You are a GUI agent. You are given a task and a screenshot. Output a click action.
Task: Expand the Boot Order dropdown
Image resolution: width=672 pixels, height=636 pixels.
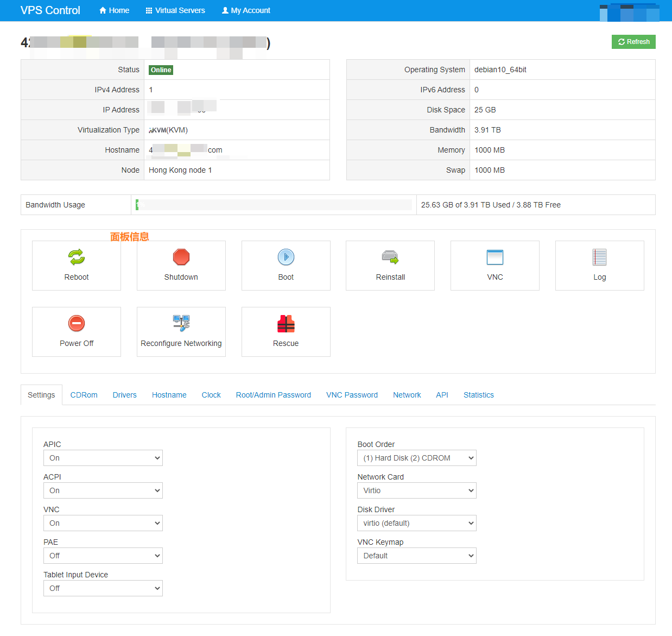pos(417,458)
